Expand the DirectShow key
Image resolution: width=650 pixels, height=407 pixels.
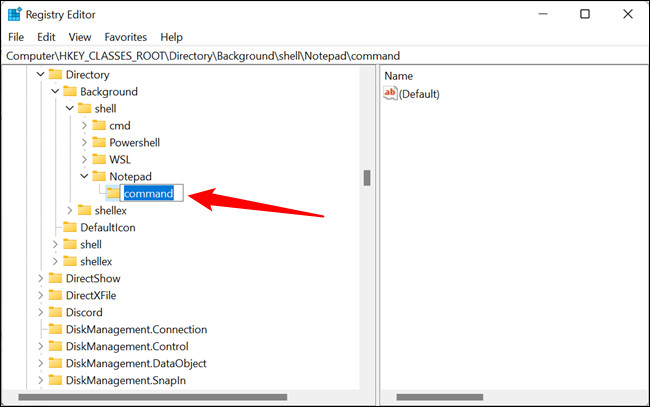(x=40, y=279)
